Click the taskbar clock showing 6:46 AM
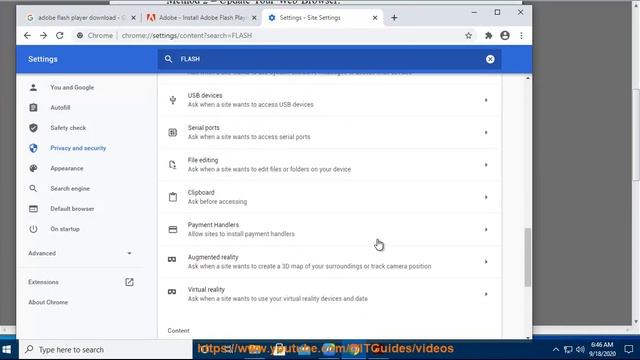The width and height of the screenshot is (640, 360). 602,349
